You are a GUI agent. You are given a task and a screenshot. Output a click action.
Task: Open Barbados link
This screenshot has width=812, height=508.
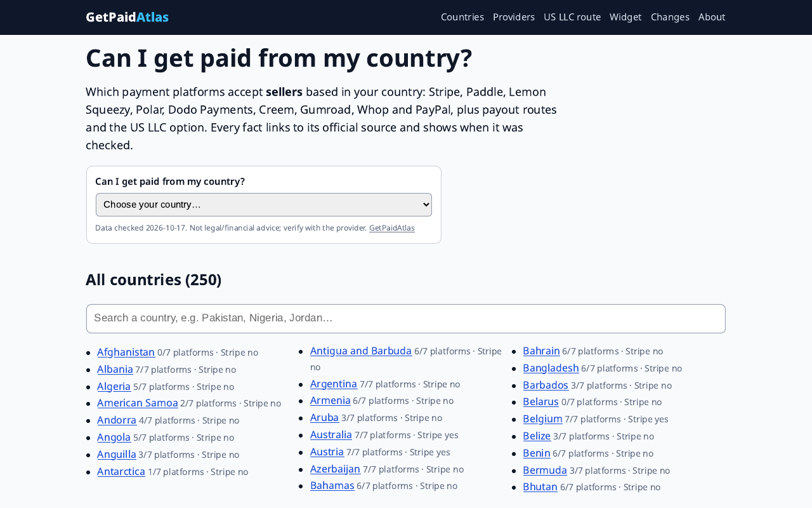coord(546,385)
